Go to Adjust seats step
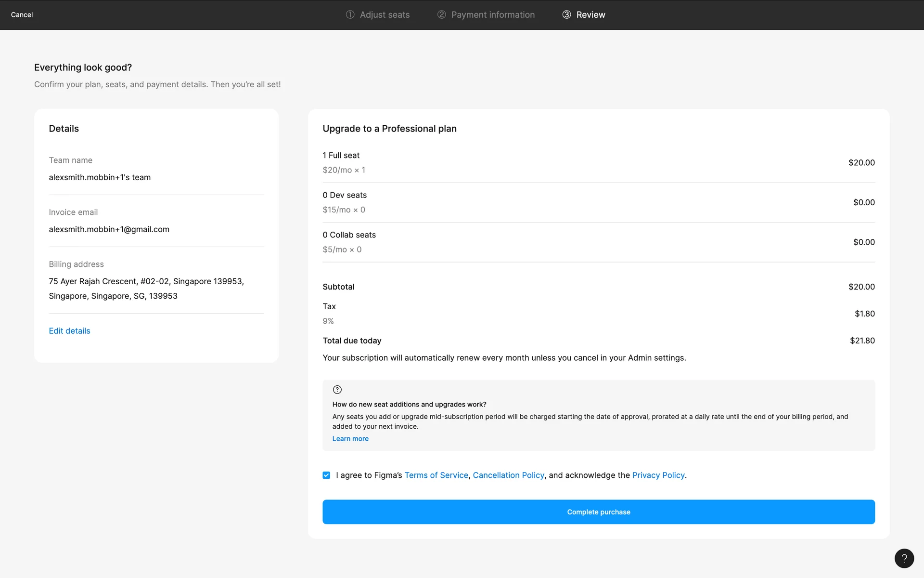 384,15
